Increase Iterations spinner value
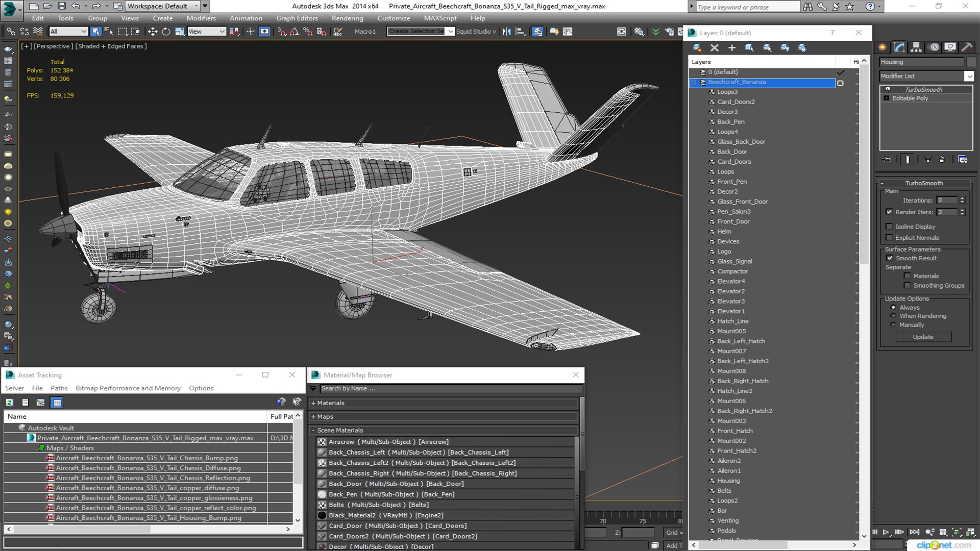Screen dimensions: 980x551 click(962, 198)
